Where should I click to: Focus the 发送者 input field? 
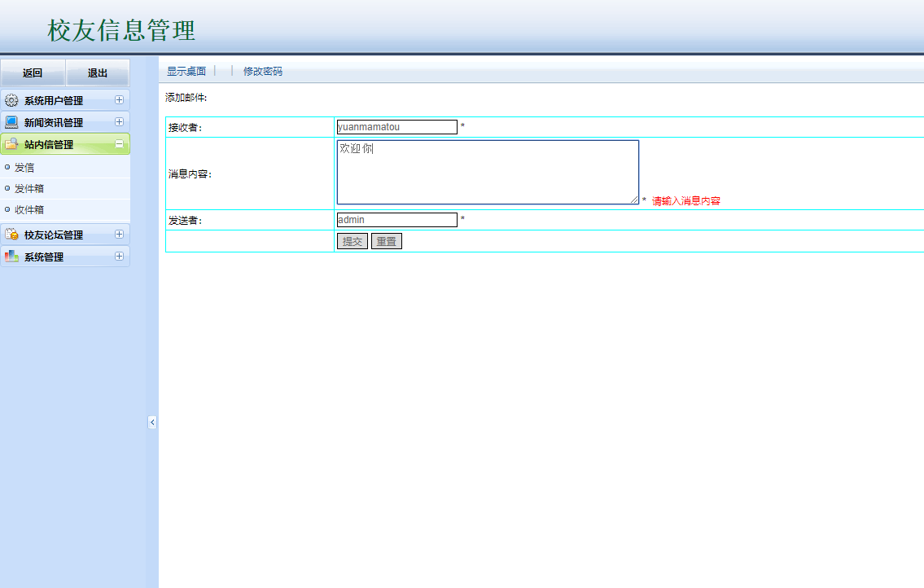pos(397,220)
